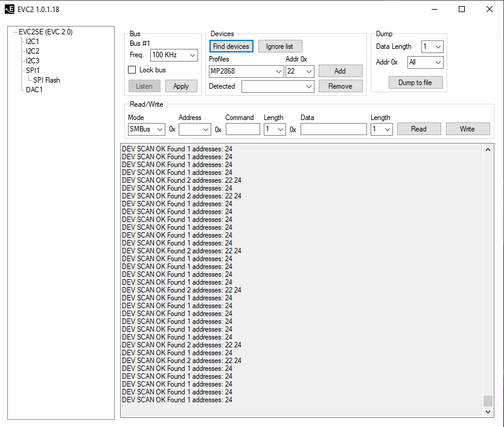Click the Listen button
Screen dimensions: 504x427
point(144,86)
